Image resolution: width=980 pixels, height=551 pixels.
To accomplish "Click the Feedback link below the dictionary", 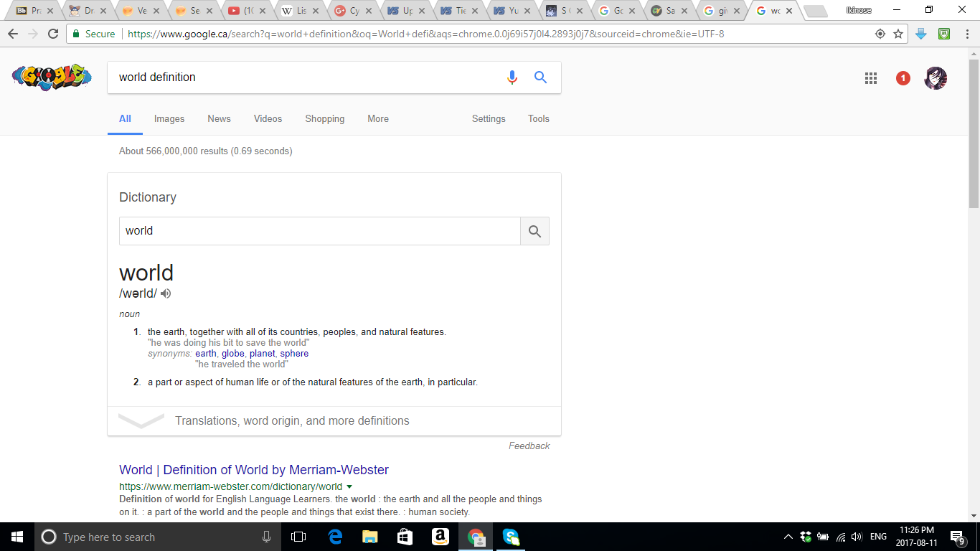I will pyautogui.click(x=529, y=446).
